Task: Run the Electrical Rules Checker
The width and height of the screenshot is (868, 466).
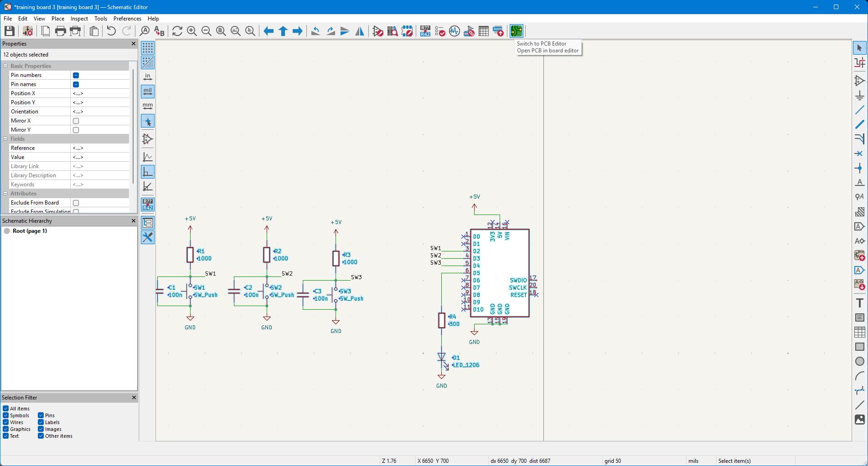Action: coord(440,31)
